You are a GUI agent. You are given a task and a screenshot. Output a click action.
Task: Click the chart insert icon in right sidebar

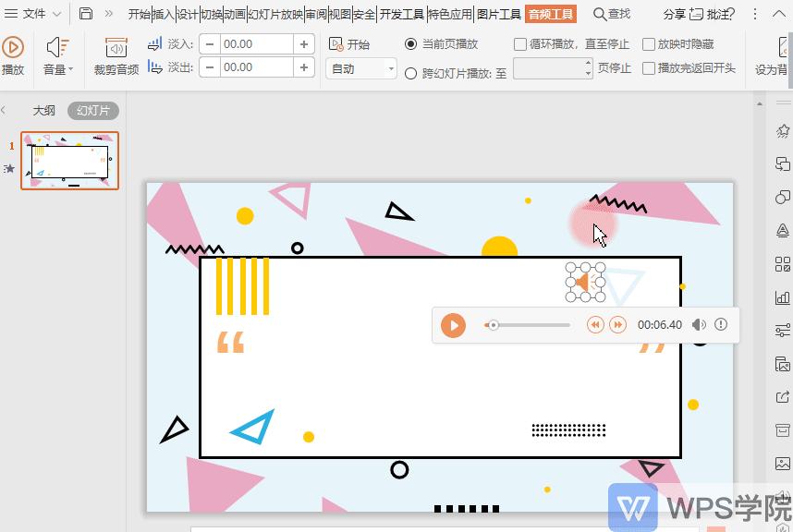pyautogui.click(x=782, y=297)
